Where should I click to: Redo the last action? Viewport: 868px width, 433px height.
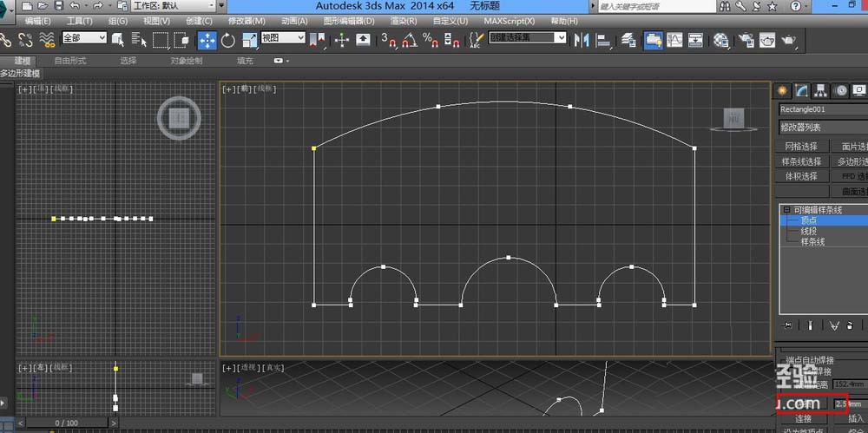point(98,6)
